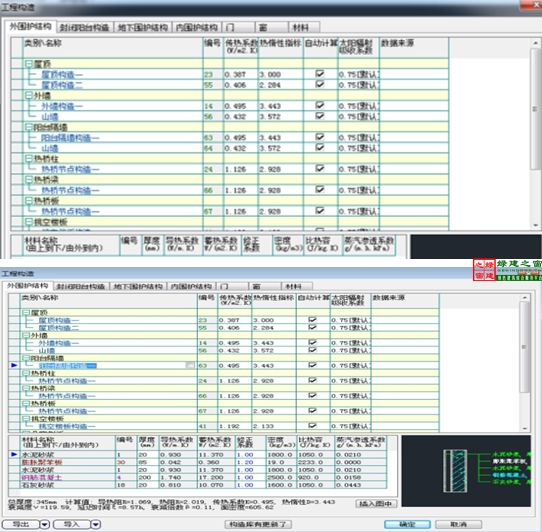Image resolution: width=542 pixels, height=532 pixels.
Task: Toggle 自动计算 checkbox for 山墙 row numbered 64
Action: click(x=320, y=148)
